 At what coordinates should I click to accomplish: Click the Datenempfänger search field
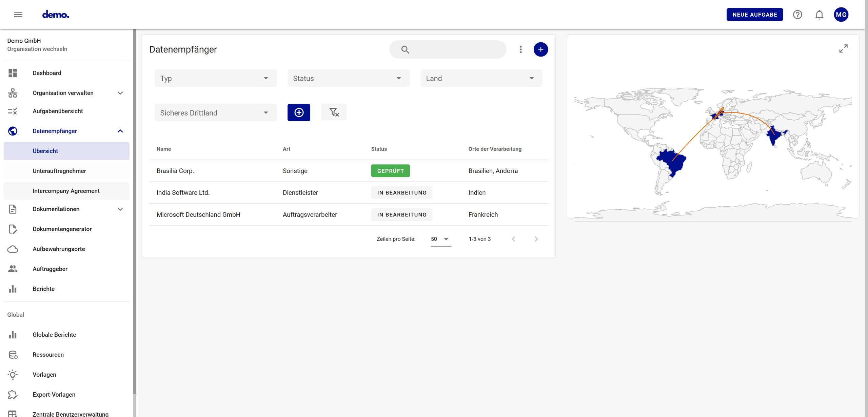[x=454, y=49]
